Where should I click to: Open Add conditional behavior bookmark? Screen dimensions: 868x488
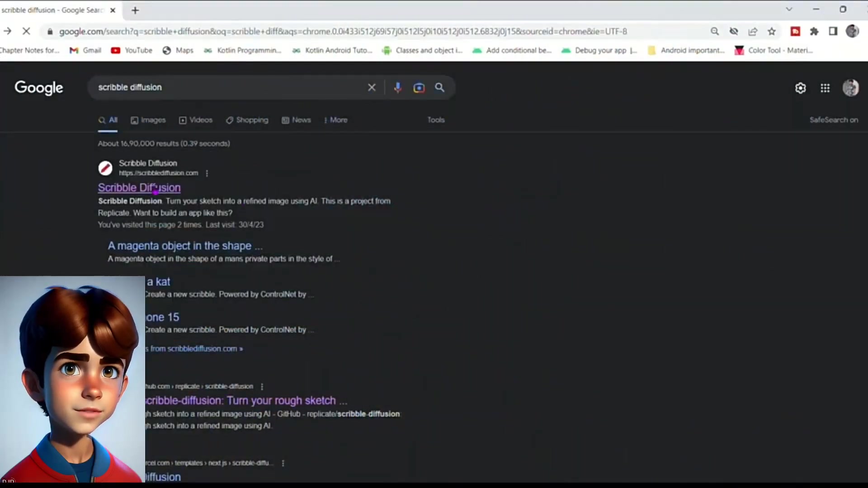(512, 50)
